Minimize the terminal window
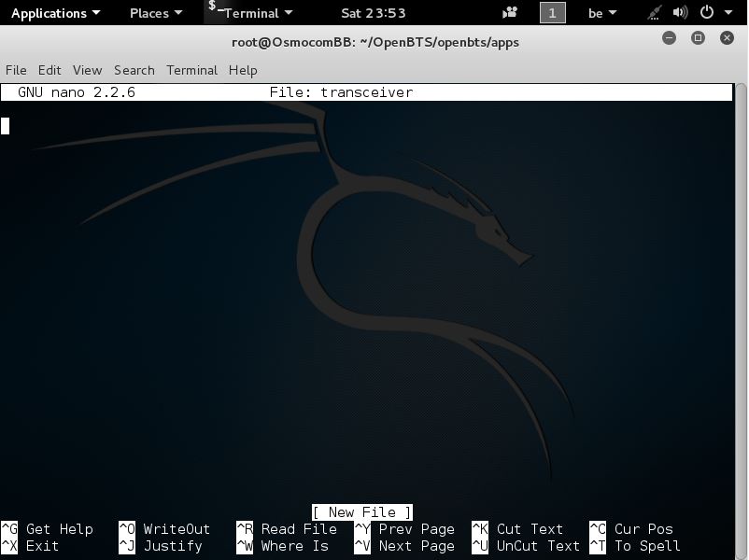 pyautogui.click(x=669, y=37)
